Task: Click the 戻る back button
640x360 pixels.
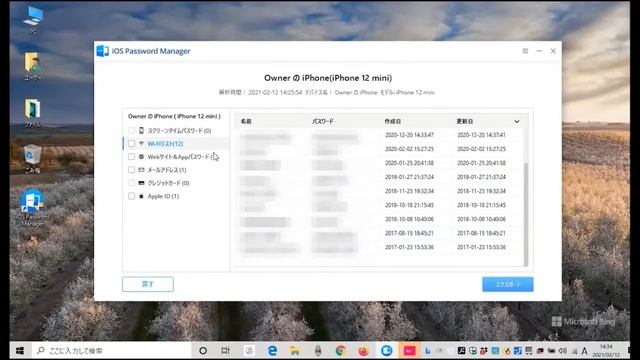Action: click(x=148, y=284)
